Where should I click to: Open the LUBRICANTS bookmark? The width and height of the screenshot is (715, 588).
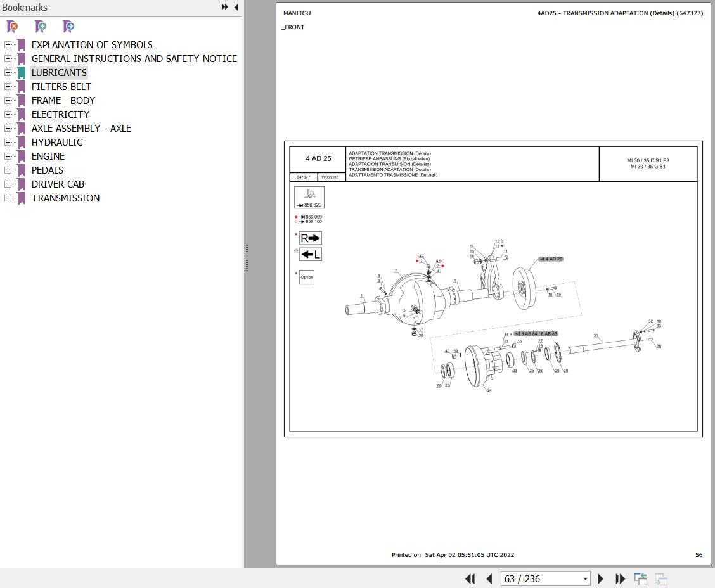(x=59, y=72)
